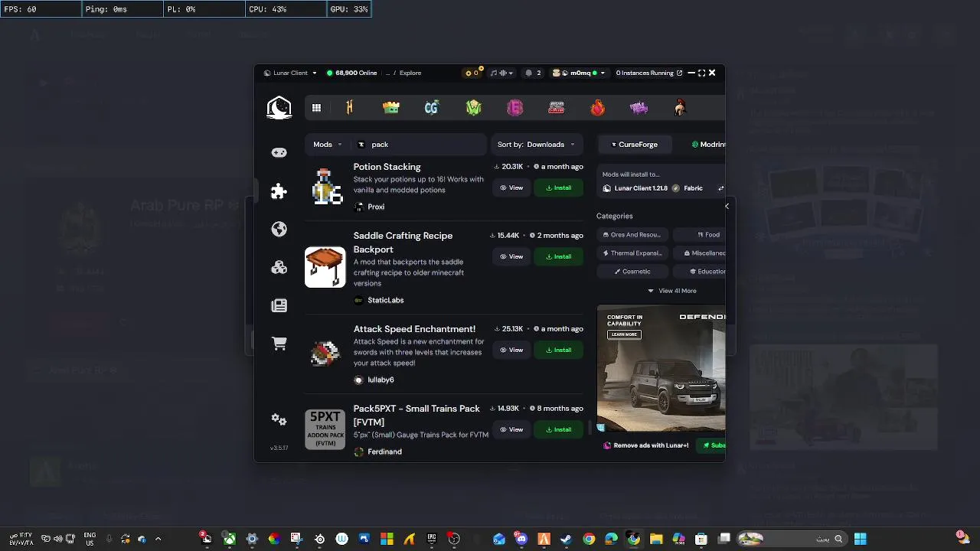Swap the install target arrows icon

720,188
